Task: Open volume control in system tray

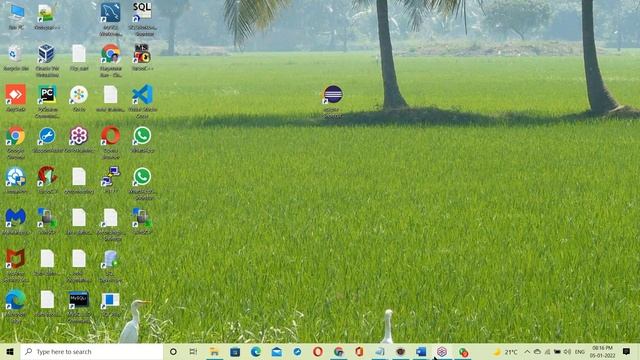Action: click(x=567, y=351)
